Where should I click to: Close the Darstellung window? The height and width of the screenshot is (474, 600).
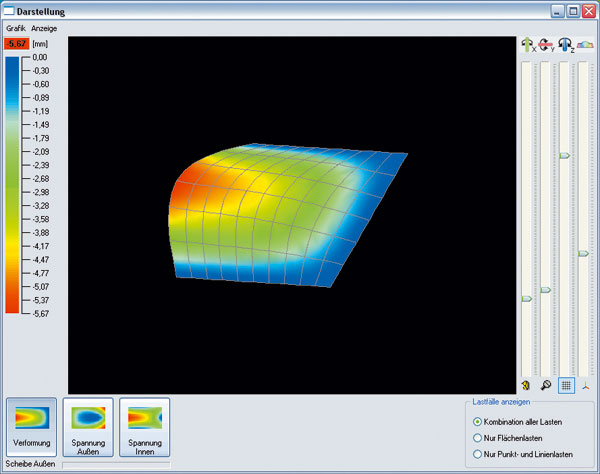click(x=589, y=11)
